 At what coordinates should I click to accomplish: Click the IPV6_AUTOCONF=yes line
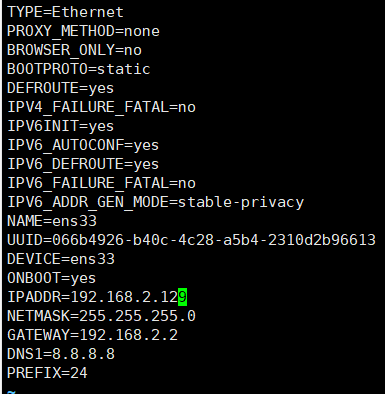click(83, 146)
